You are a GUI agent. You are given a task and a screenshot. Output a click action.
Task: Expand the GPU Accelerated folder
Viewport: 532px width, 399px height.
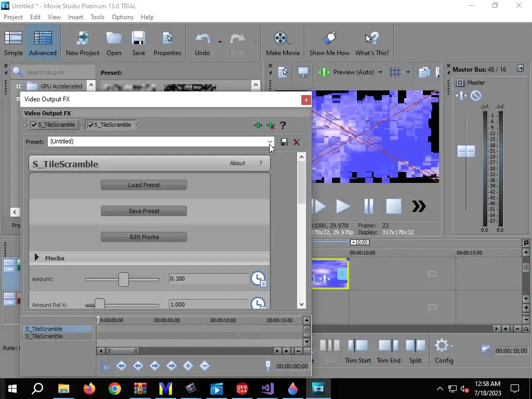pyautogui.click(x=18, y=86)
